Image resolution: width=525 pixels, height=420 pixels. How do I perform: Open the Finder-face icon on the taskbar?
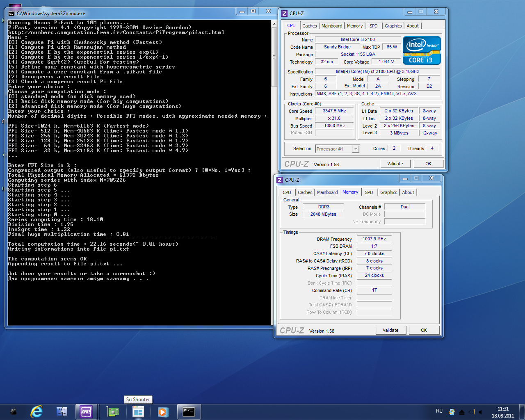[x=62, y=411]
